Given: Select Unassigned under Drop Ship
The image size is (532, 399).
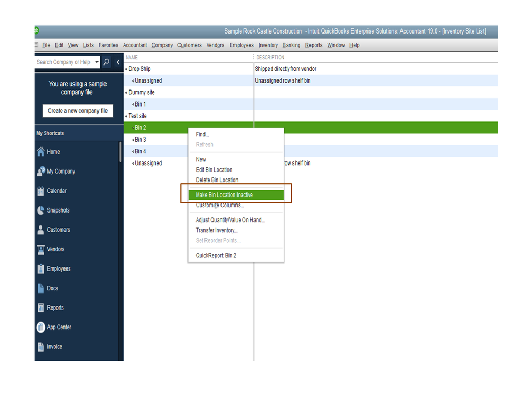Looking at the screenshot, I should point(310,81).
